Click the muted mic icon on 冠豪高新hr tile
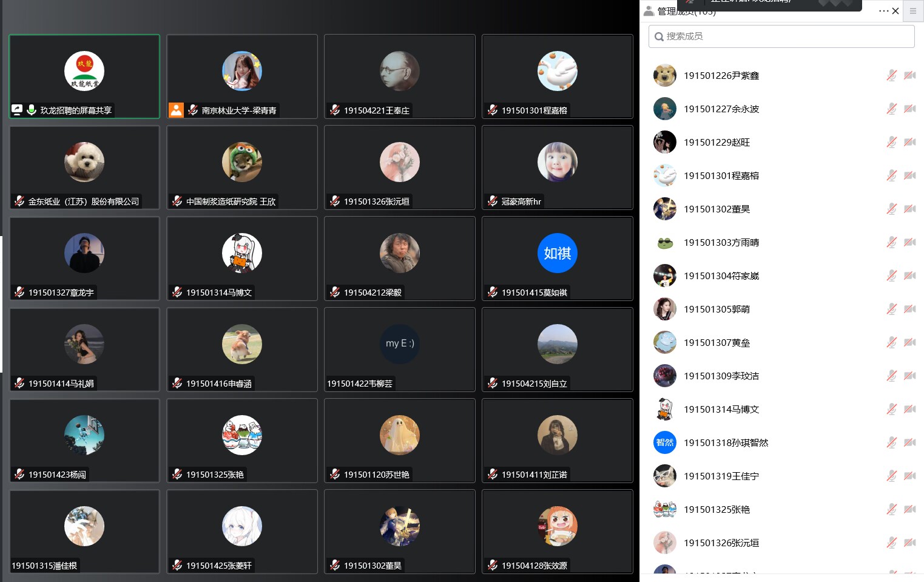The image size is (924, 582). (492, 201)
